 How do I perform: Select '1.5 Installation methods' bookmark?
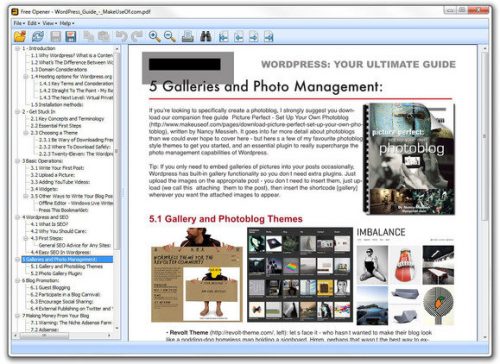(57, 105)
